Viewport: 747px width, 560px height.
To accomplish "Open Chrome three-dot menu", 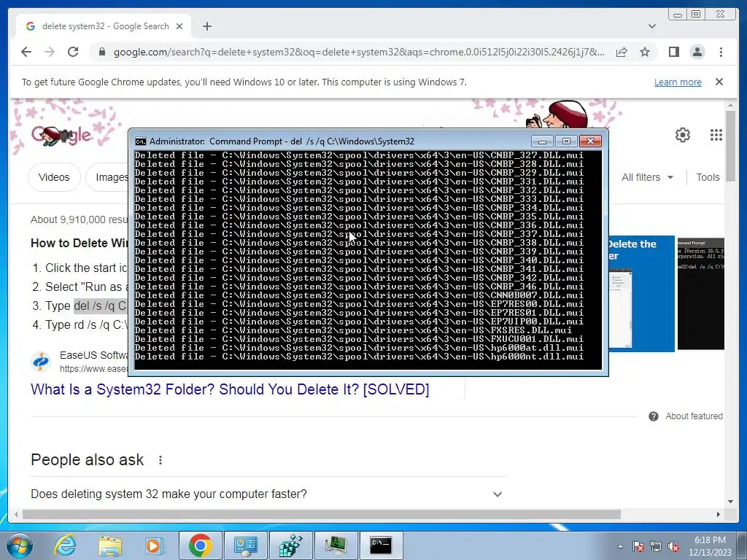I will point(721,52).
